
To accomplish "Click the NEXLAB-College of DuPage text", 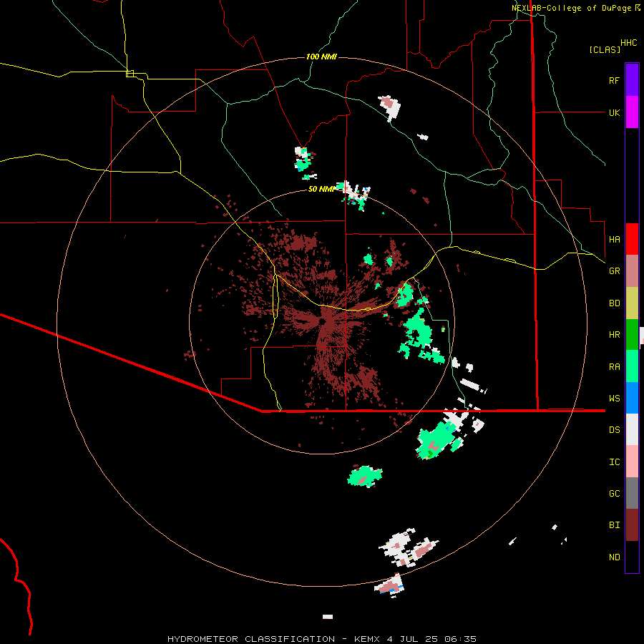I will click(571, 8).
